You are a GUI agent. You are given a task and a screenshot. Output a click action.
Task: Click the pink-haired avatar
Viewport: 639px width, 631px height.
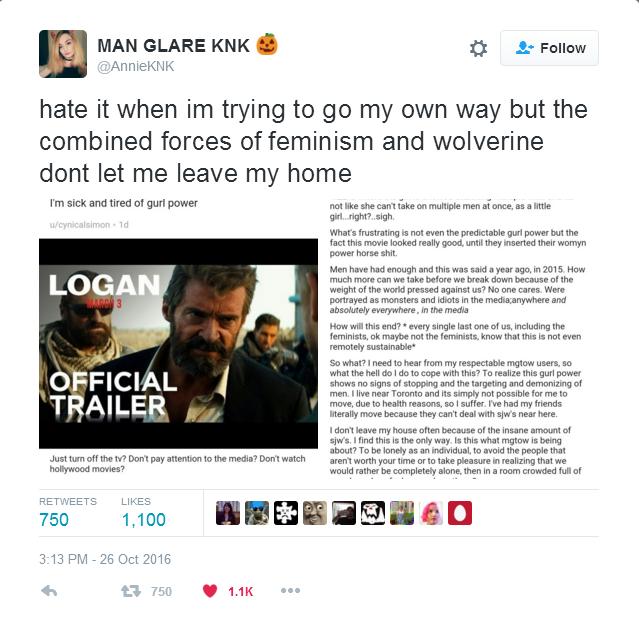tap(431, 513)
